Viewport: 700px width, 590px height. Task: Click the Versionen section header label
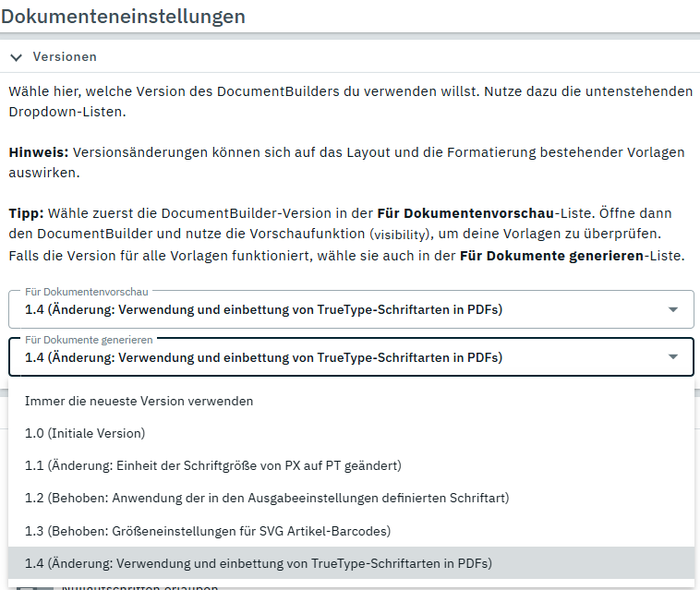tap(65, 57)
